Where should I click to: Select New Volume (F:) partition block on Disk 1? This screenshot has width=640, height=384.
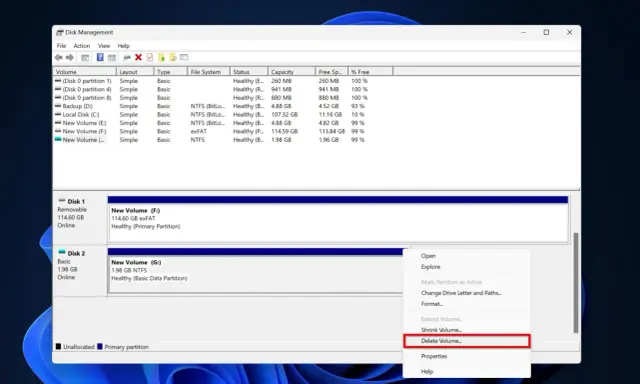coord(338,220)
